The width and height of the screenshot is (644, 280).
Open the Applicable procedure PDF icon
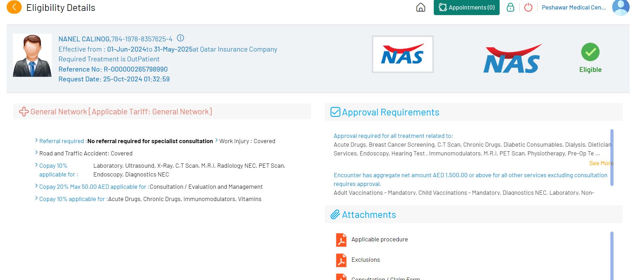[341, 240]
